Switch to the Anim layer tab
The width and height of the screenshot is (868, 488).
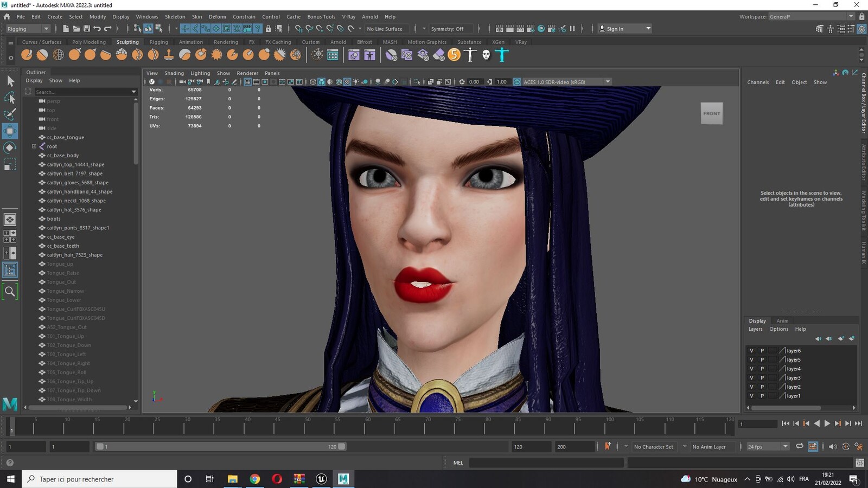pyautogui.click(x=782, y=321)
